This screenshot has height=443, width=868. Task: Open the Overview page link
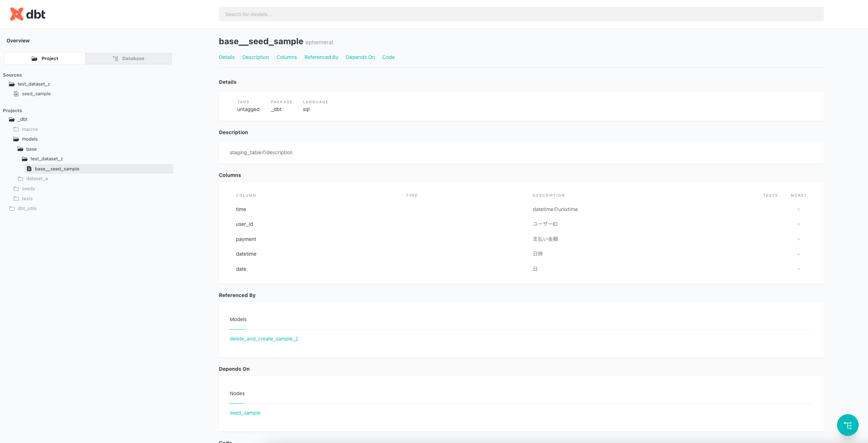click(18, 41)
